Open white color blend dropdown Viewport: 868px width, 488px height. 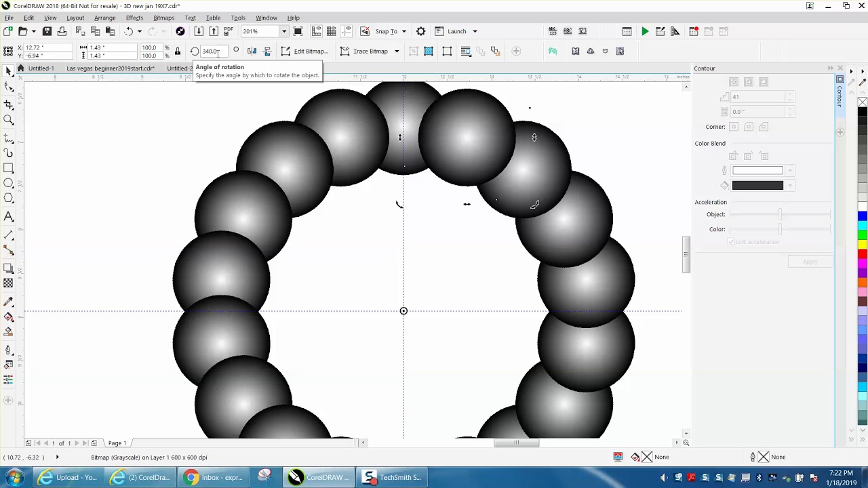(x=790, y=171)
